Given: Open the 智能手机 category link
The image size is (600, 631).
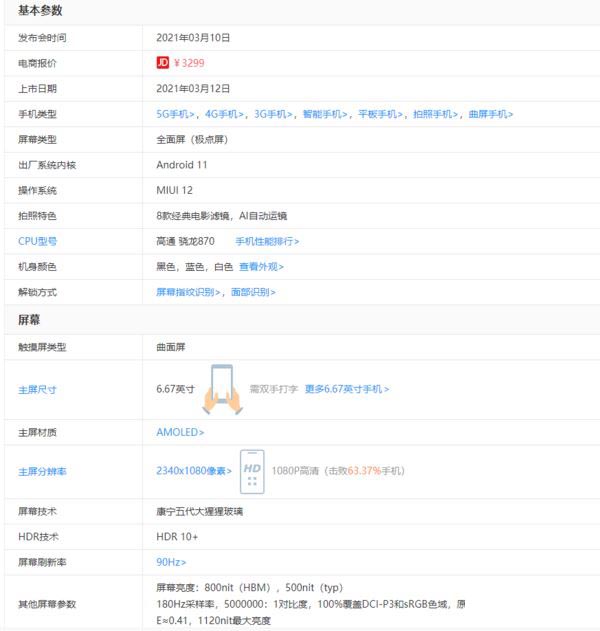Looking at the screenshot, I should pyautogui.click(x=325, y=114).
